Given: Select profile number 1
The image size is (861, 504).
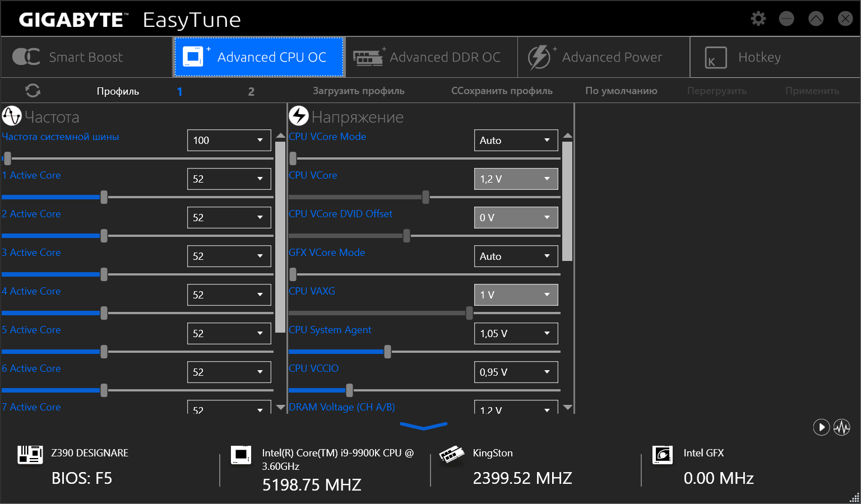Looking at the screenshot, I should click(x=179, y=91).
